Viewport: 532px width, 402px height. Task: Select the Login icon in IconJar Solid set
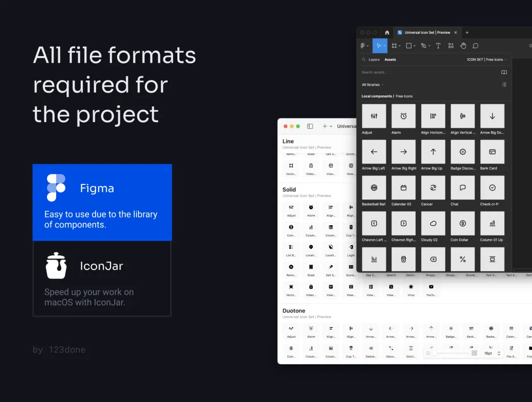pos(351,250)
